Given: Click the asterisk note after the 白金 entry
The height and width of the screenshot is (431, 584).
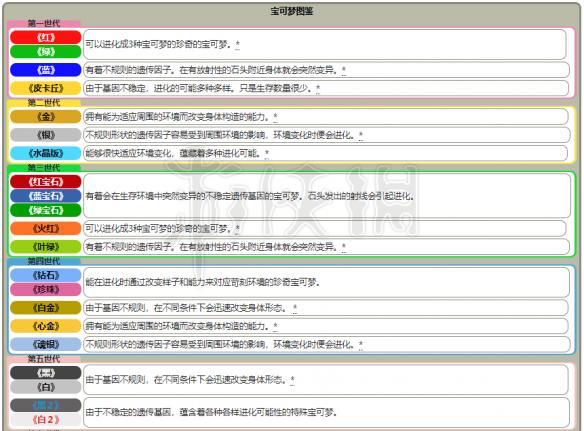Looking at the screenshot, I should tap(295, 308).
